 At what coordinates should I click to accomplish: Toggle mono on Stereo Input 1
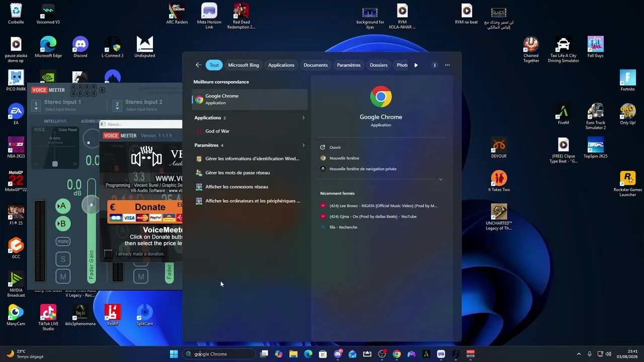63,241
